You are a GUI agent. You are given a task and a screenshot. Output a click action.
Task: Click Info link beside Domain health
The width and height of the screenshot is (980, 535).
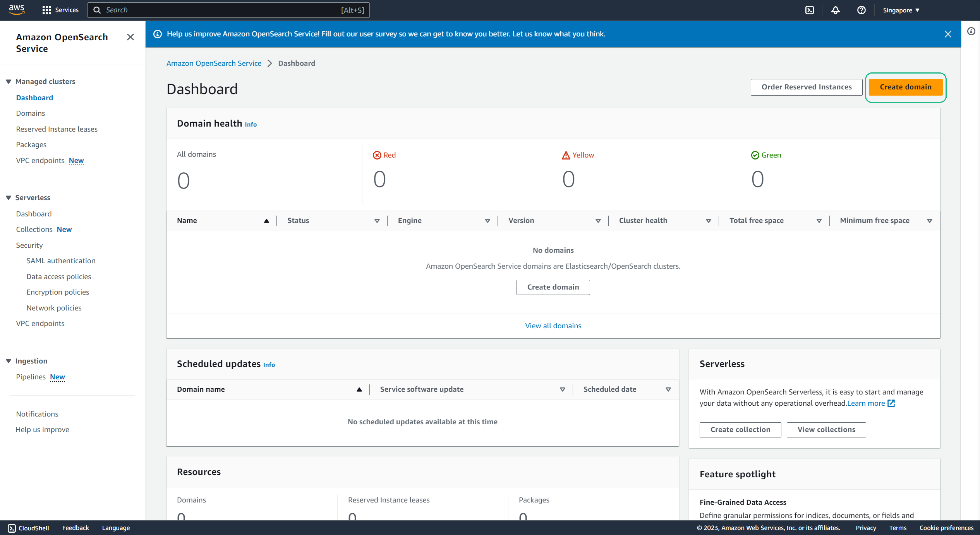coord(251,125)
